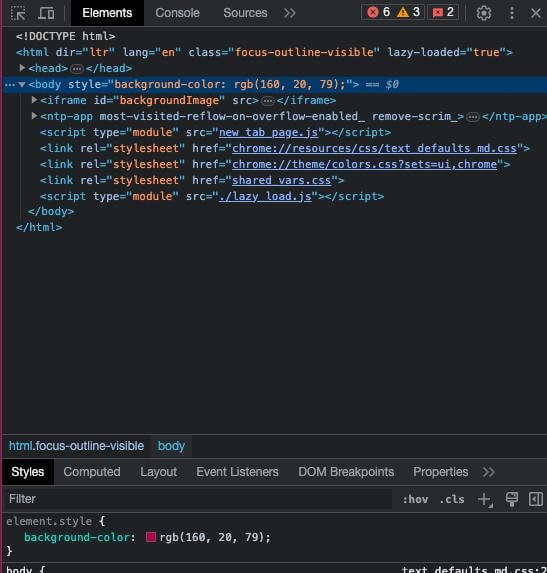Select the DOCTYPE html line
547x573 pixels.
click(65, 36)
